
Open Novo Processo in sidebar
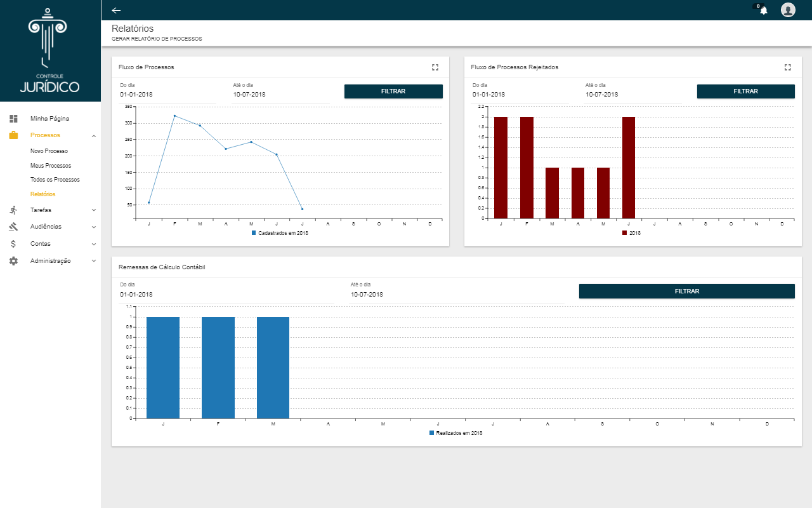[49, 151]
